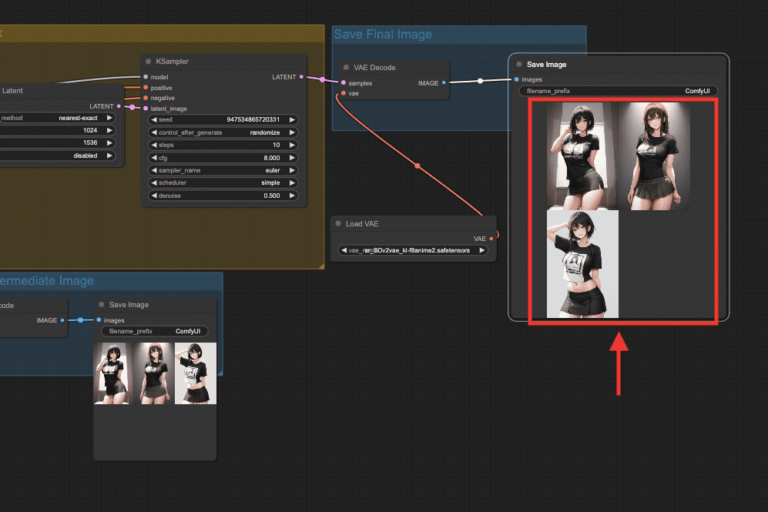Click the Load VAE output port
Viewport: 768px width, 512px height.
click(491, 239)
